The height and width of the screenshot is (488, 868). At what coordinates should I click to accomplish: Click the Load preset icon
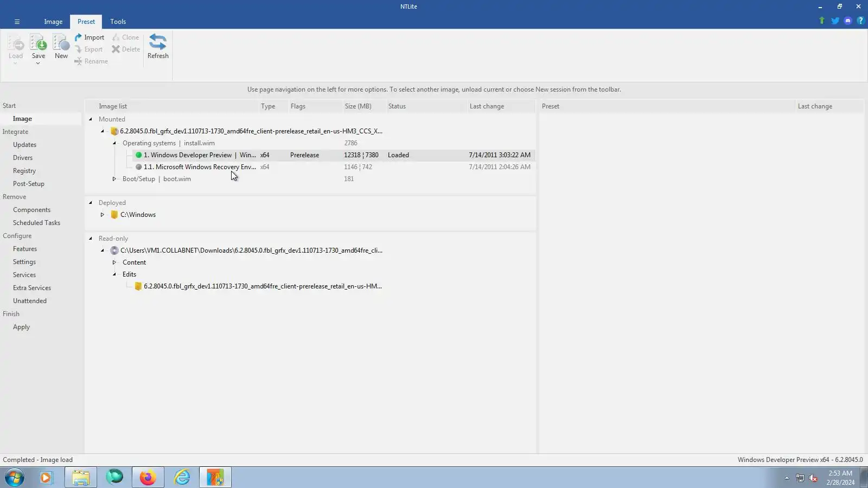16,43
